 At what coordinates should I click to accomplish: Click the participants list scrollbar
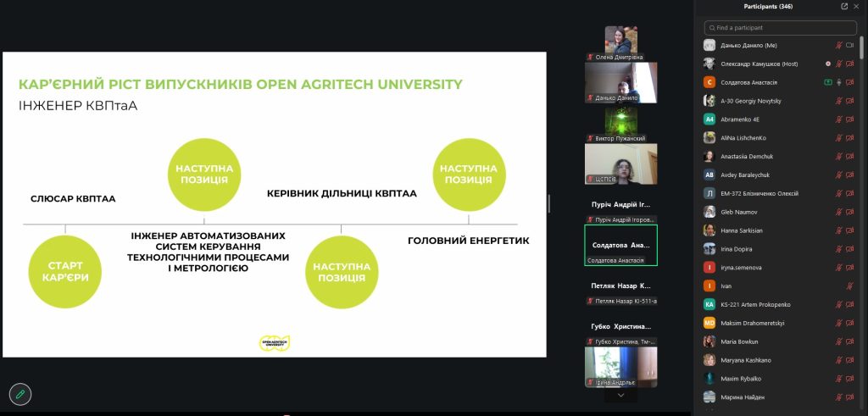861,44
